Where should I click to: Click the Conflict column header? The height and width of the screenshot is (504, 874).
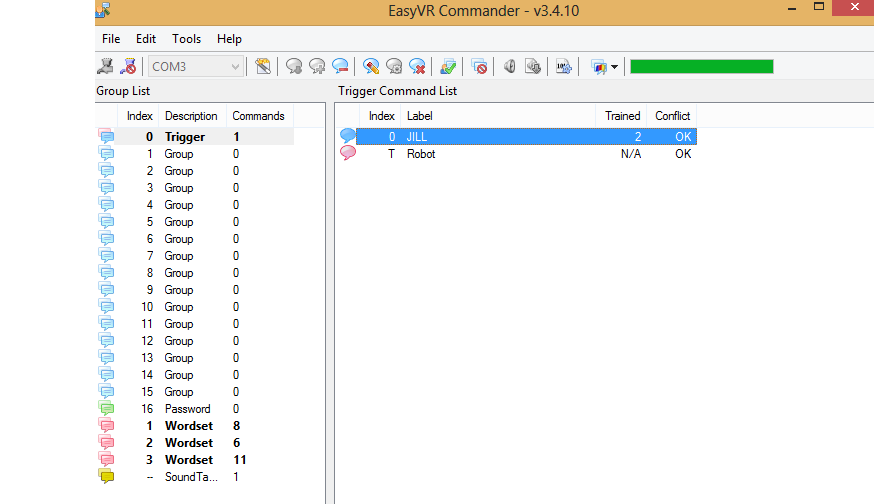point(672,116)
